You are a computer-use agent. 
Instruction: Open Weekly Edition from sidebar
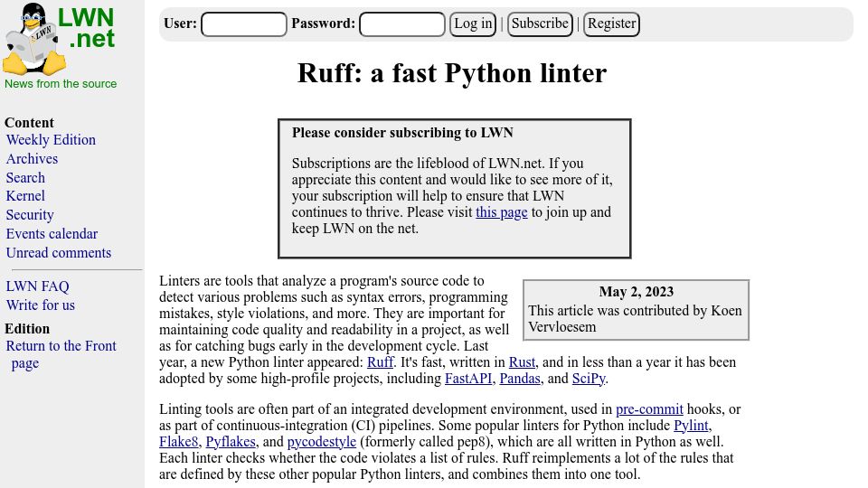(x=51, y=140)
